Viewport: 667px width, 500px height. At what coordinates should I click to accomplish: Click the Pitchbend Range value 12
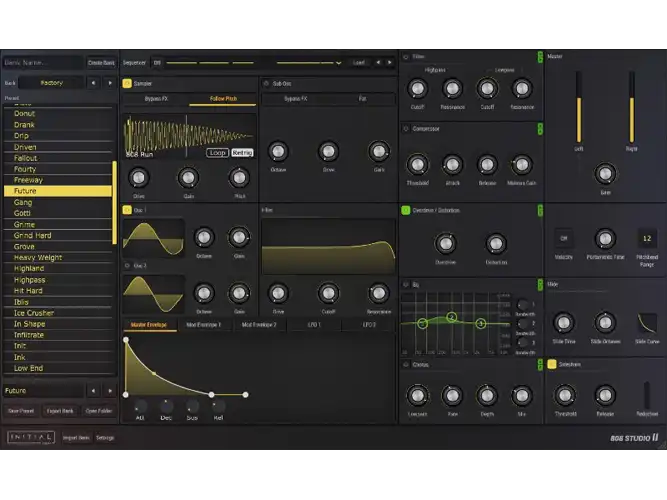click(x=647, y=239)
